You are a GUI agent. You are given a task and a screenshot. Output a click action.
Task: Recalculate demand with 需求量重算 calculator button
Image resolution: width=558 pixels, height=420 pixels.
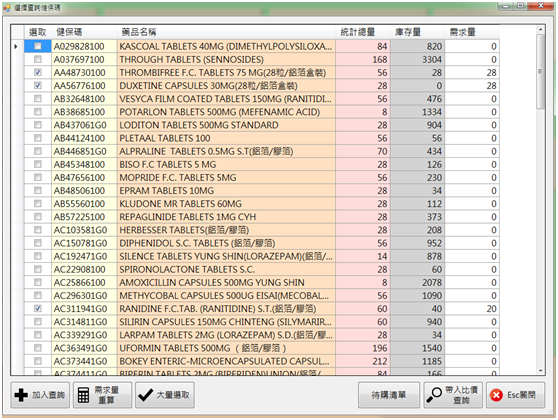click(102, 395)
